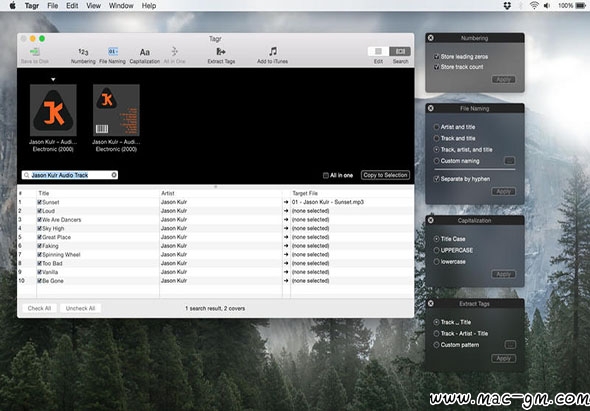This screenshot has width=590, height=411.
Task: Select Custom naming radio button
Action: pyautogui.click(x=436, y=161)
